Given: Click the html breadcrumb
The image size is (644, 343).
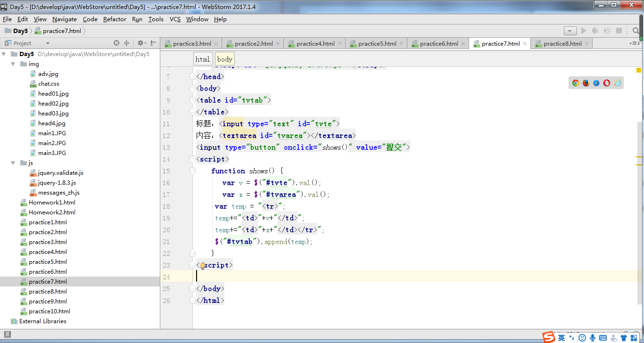Looking at the screenshot, I should [x=203, y=59].
